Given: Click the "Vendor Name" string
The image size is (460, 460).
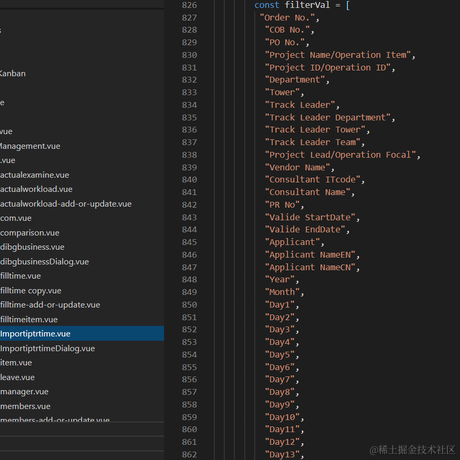Looking at the screenshot, I should click(298, 167).
